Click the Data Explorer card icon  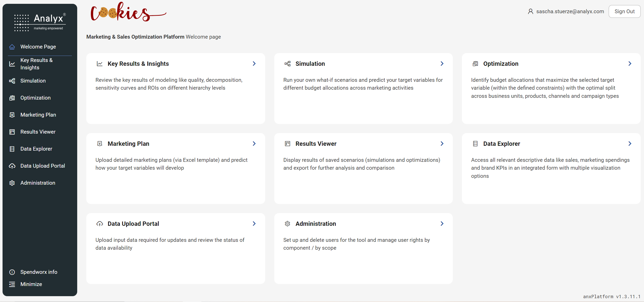pyautogui.click(x=475, y=144)
